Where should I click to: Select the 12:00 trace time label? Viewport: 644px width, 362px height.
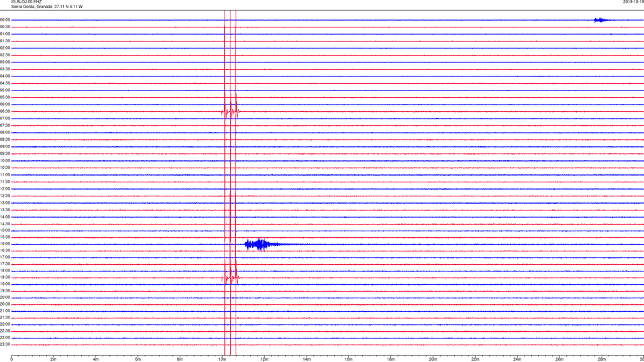pyautogui.click(x=5, y=189)
